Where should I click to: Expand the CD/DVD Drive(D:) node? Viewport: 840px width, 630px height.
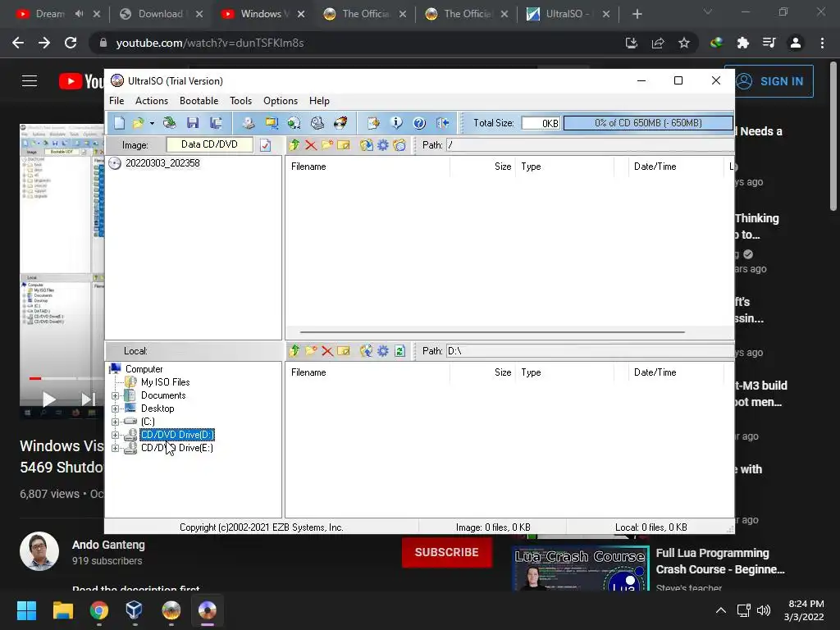[x=115, y=435]
